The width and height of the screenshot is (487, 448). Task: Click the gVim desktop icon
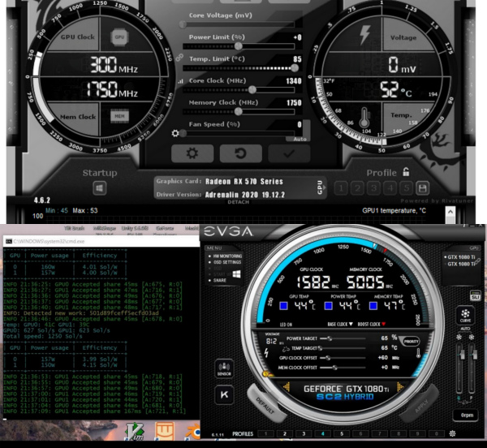tap(135, 432)
